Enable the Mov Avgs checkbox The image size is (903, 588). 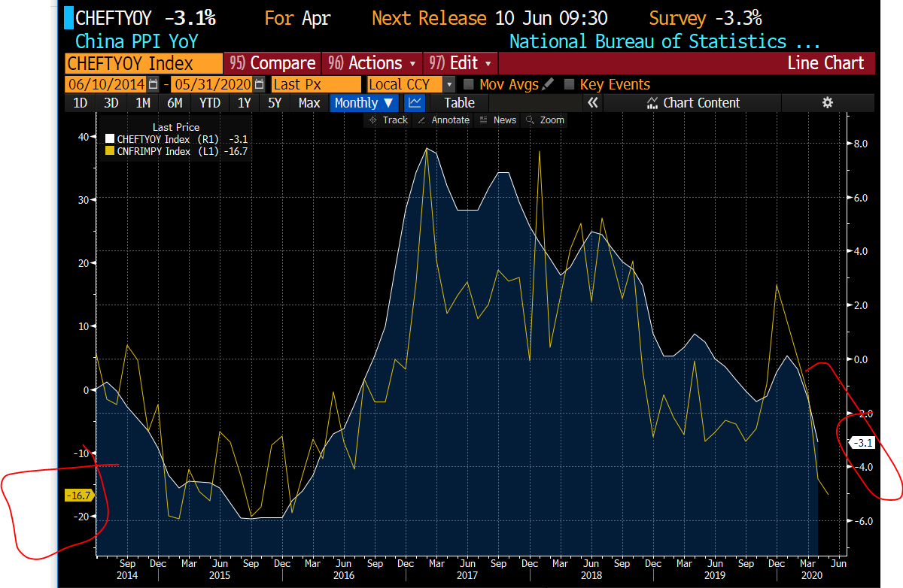click(469, 84)
